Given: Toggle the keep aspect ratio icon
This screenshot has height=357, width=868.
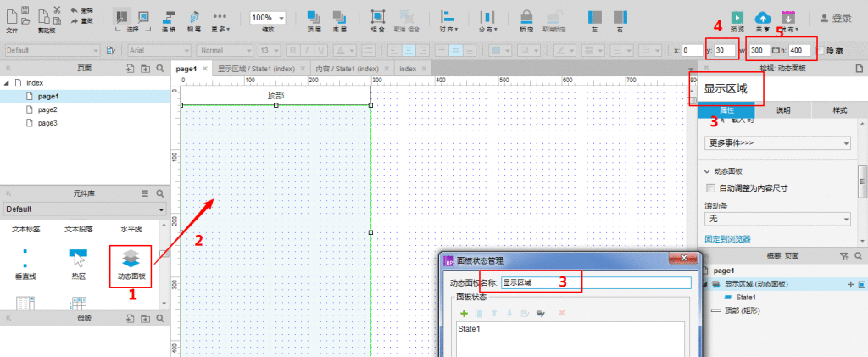Looking at the screenshot, I should 775,50.
